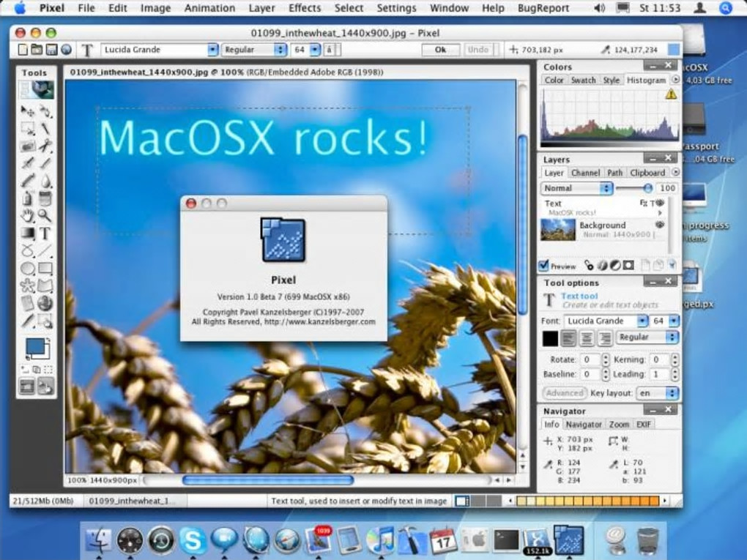Pick the Zoom magnifier tool
747x560 pixels.
click(x=45, y=215)
